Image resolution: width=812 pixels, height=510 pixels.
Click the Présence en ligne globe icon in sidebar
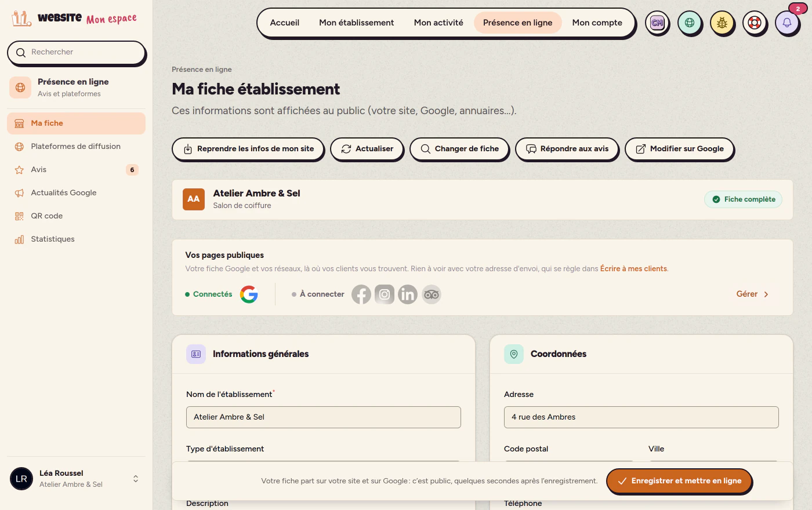[x=20, y=88]
